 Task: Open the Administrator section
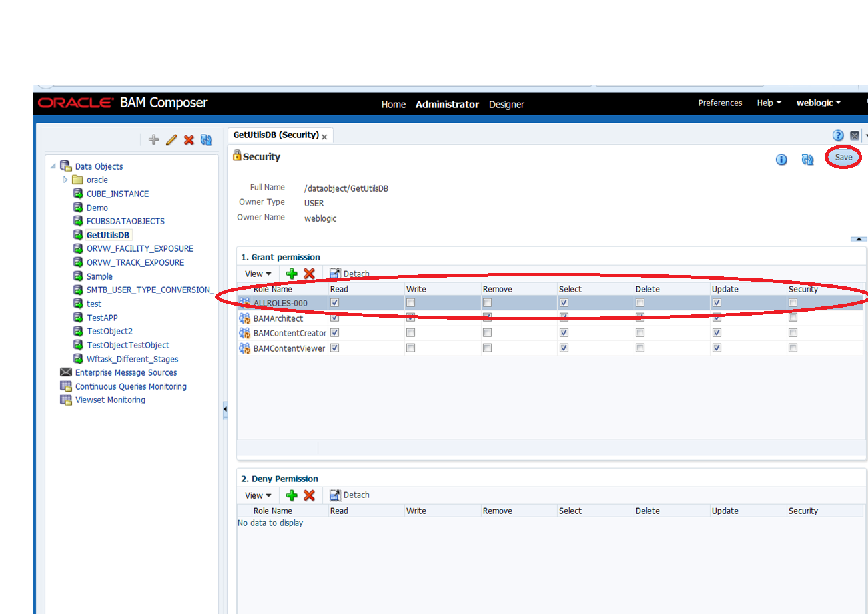pyautogui.click(x=447, y=105)
